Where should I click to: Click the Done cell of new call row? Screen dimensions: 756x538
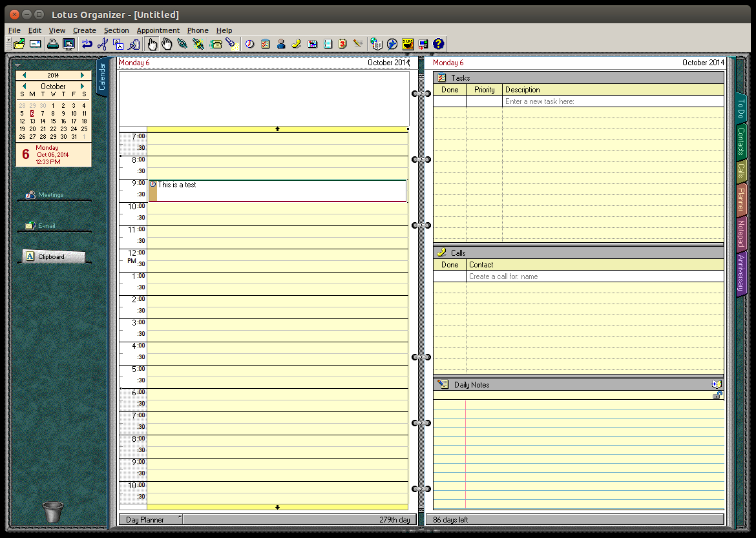point(450,276)
